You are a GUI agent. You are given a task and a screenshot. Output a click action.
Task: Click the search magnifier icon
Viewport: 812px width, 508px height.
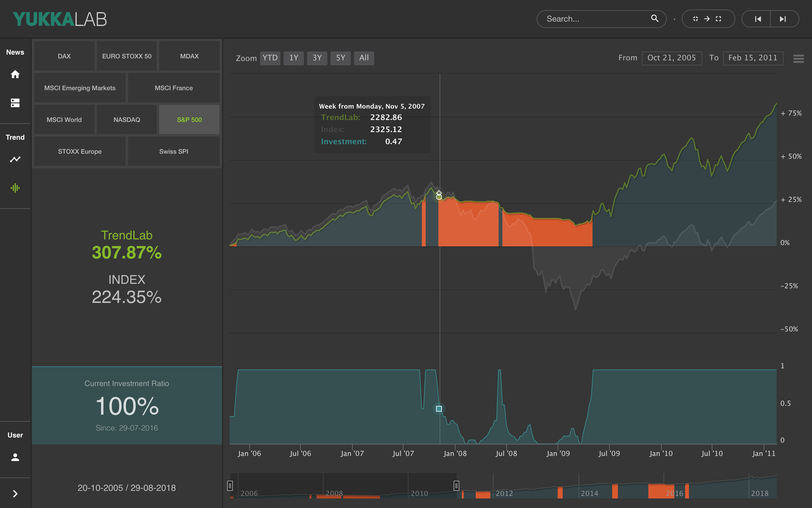tap(654, 18)
